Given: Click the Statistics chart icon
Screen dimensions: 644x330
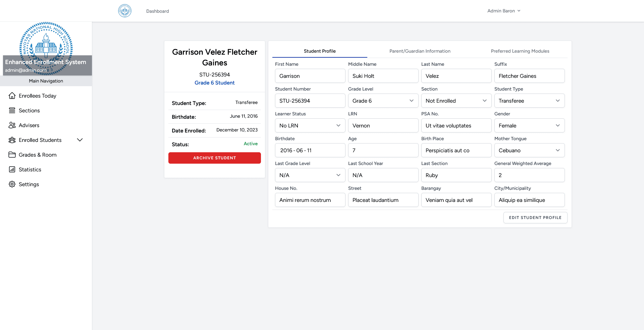Looking at the screenshot, I should click(x=12, y=169).
